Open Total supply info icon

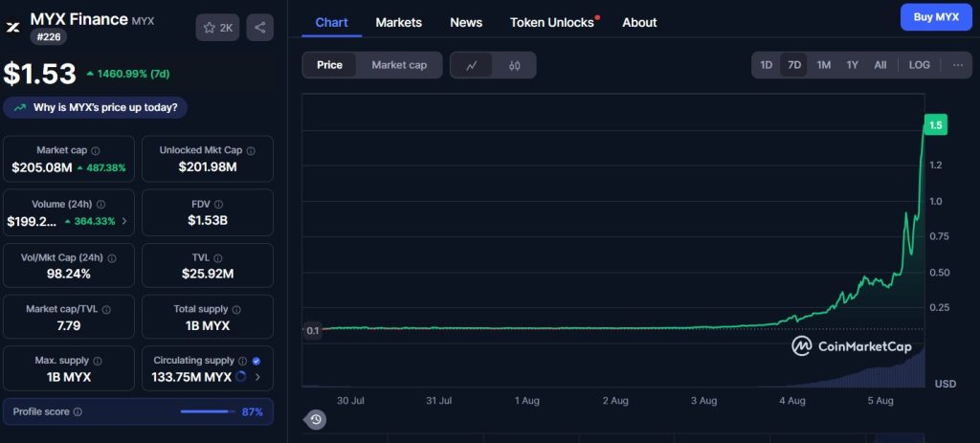tap(236, 309)
